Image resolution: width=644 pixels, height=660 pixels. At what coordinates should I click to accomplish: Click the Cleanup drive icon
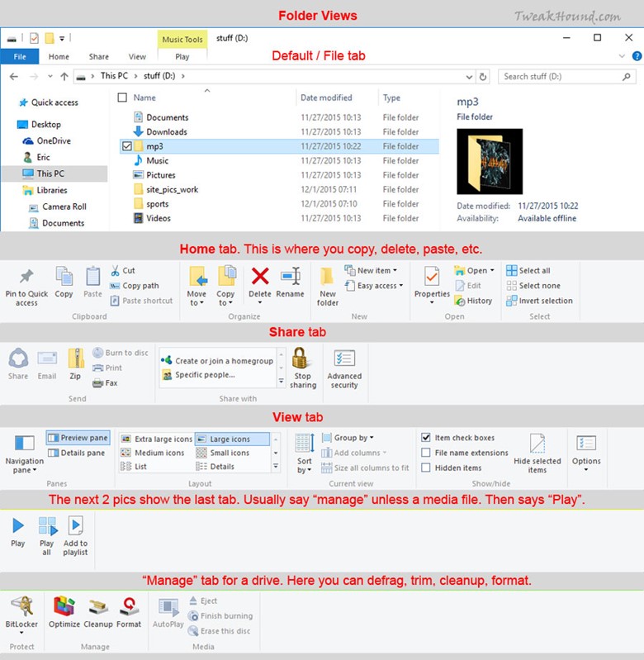coord(98,606)
